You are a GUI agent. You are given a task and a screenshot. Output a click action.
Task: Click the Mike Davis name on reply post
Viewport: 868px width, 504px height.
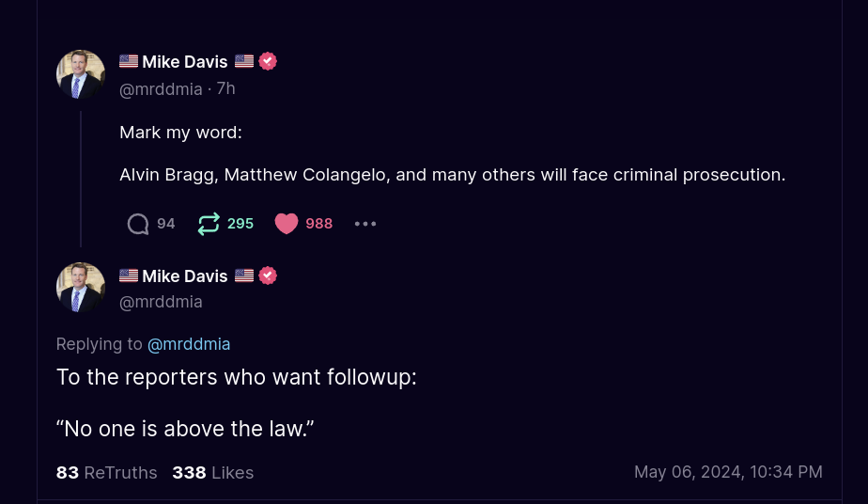coord(184,276)
